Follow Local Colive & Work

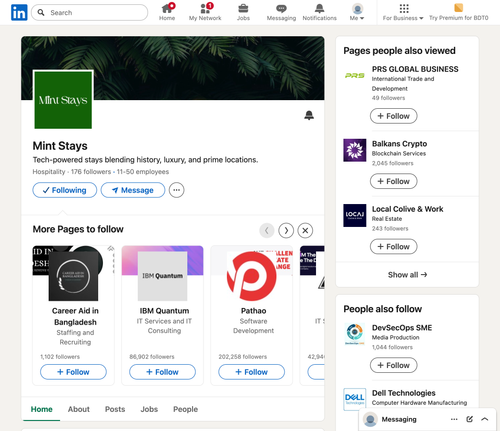tap(394, 247)
